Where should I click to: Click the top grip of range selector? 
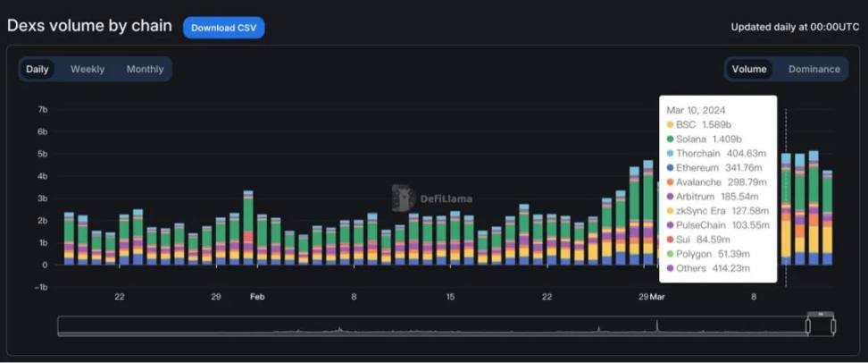821,314
